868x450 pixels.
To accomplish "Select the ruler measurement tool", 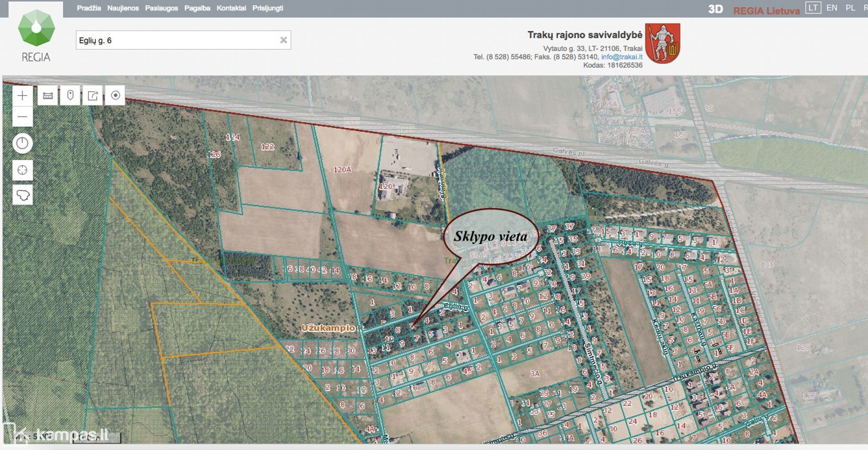I will click(48, 96).
